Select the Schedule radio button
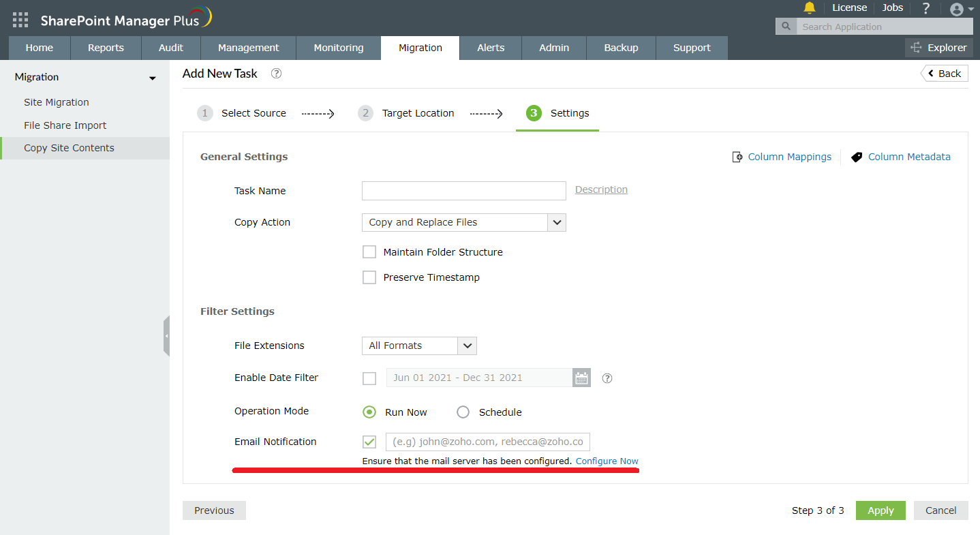Viewport: 980px width, 535px height. pyautogui.click(x=463, y=412)
